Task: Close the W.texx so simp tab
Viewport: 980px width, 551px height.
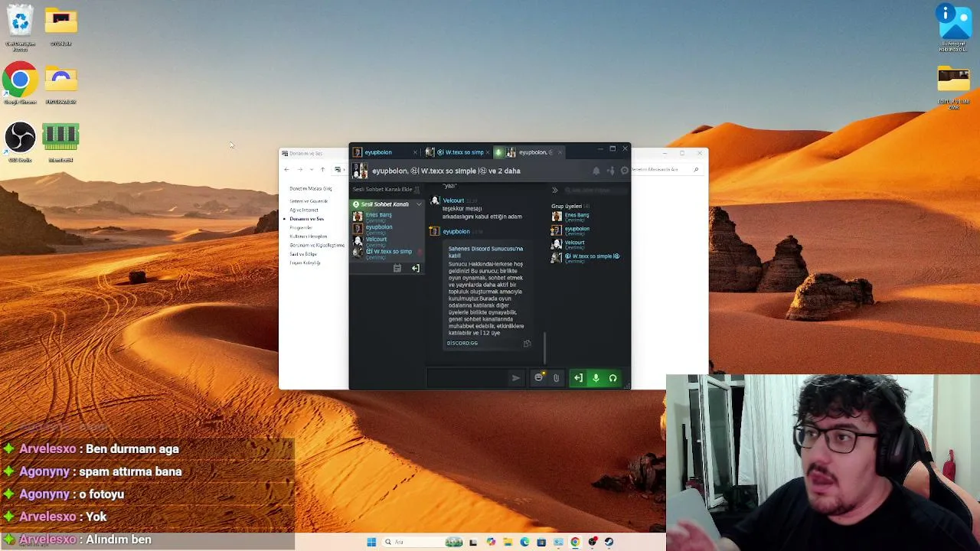Action: [x=489, y=152]
